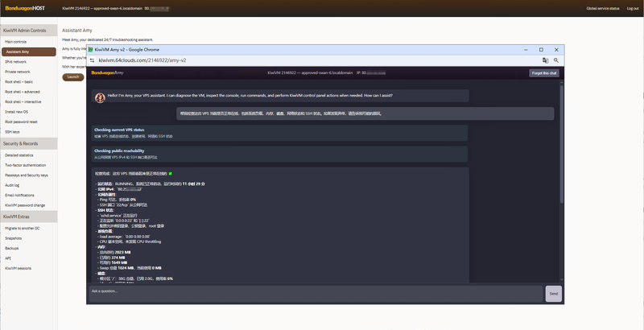
Task: Open Root shell – advanced
Action: click(23, 92)
